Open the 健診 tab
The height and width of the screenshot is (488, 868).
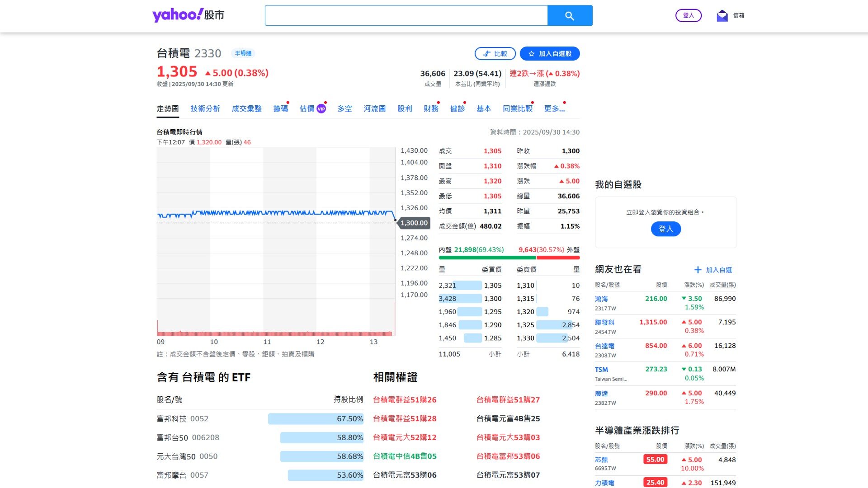pyautogui.click(x=458, y=109)
